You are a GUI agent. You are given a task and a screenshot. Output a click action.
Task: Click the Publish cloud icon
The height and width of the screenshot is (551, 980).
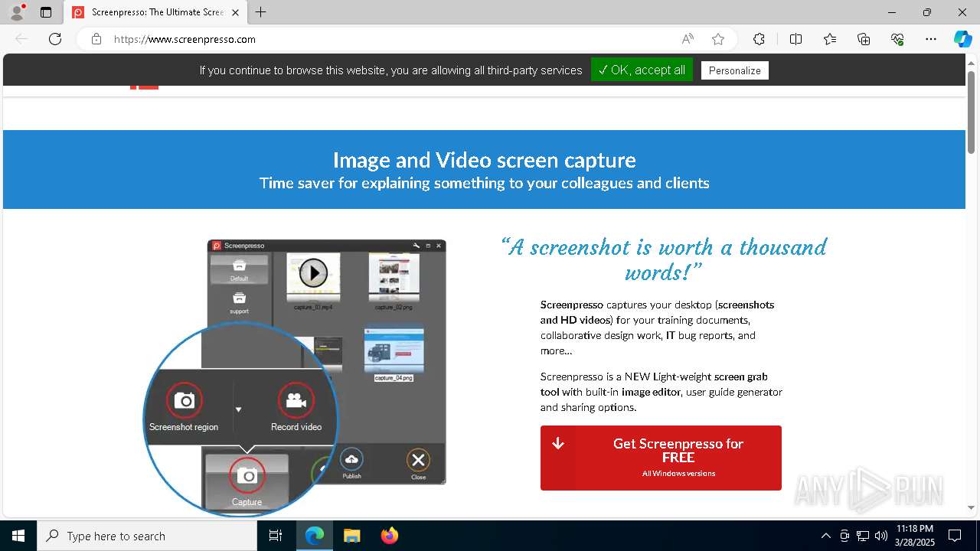click(x=351, y=459)
